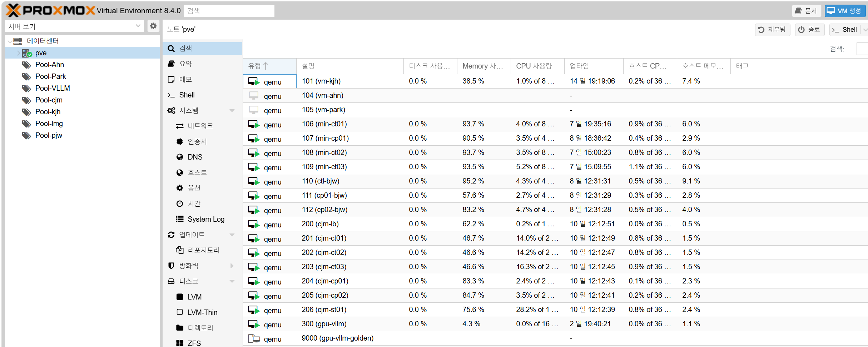868x347 pixels.
Task: Open the 옵션 options menu item
Action: pyautogui.click(x=203, y=188)
